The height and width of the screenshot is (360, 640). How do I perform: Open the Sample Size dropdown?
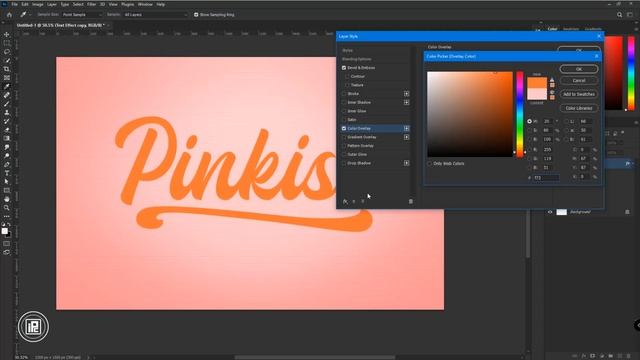(x=82, y=15)
